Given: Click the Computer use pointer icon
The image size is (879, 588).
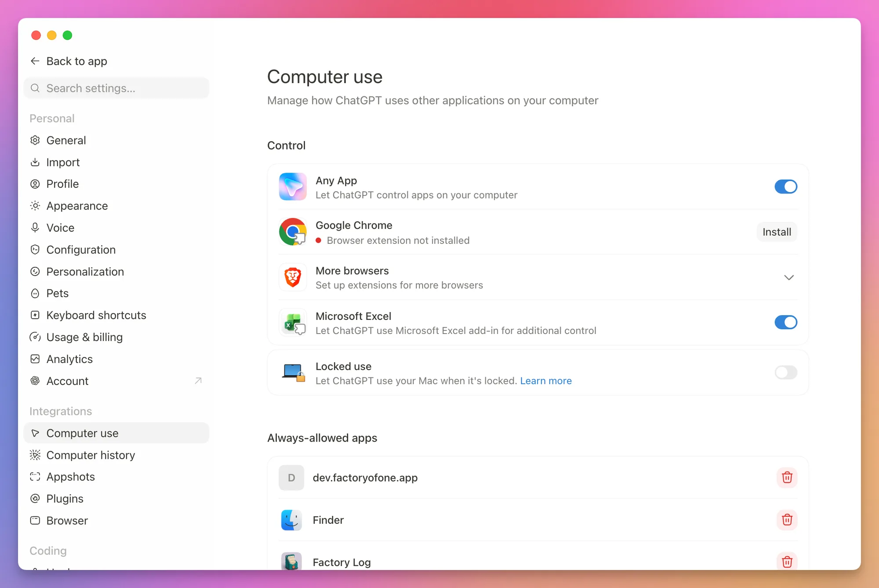Looking at the screenshot, I should click(35, 433).
